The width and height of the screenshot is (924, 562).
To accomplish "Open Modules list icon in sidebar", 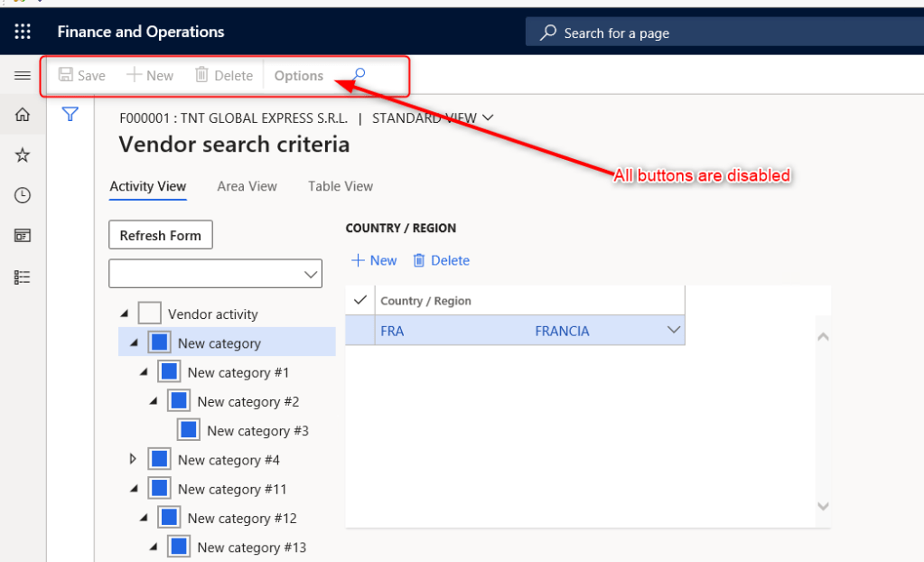I will pos(23,277).
